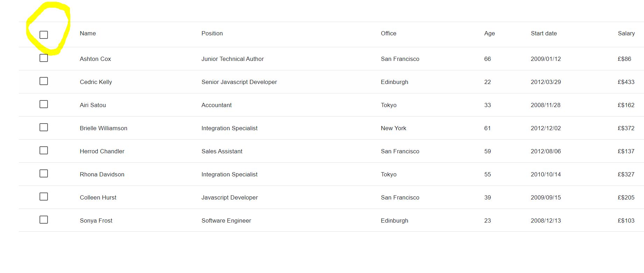This screenshot has width=644, height=273.
Task: Select Herrod Chandler's checkbox
Action: point(44,150)
